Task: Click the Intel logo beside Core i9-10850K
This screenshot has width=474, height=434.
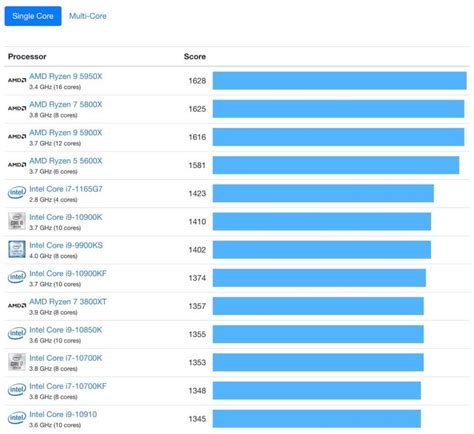Action: click(17, 333)
